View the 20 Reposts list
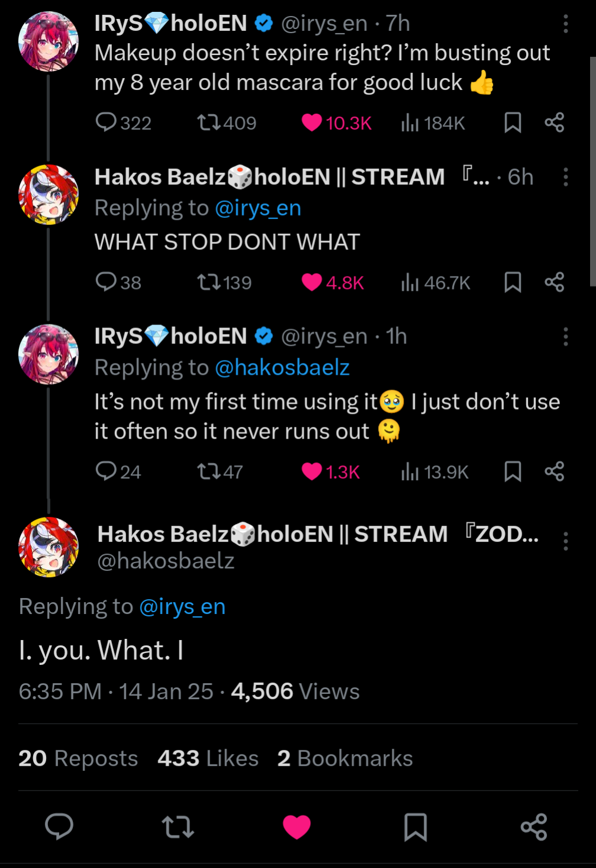 click(78, 758)
